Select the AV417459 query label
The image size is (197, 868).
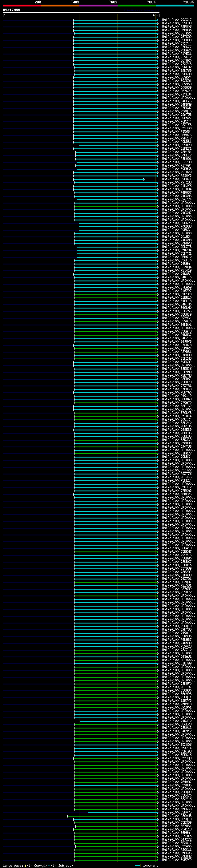[x=11, y=10]
